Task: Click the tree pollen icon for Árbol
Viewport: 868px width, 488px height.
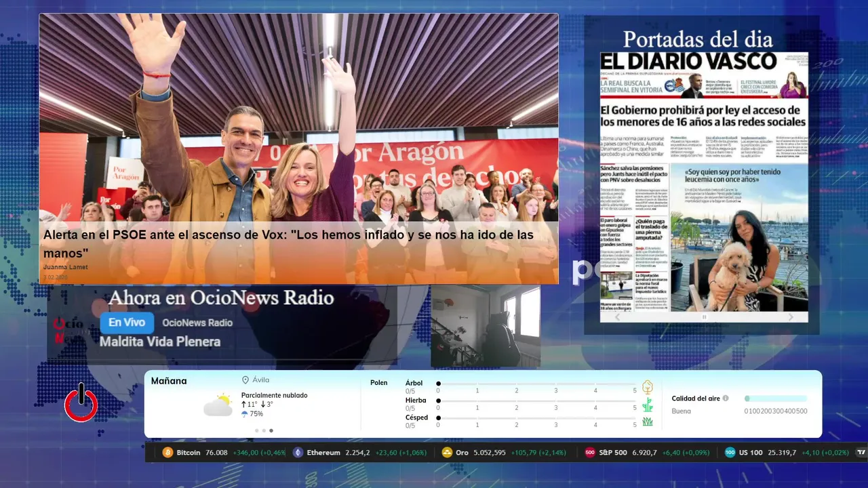Action: [648, 387]
